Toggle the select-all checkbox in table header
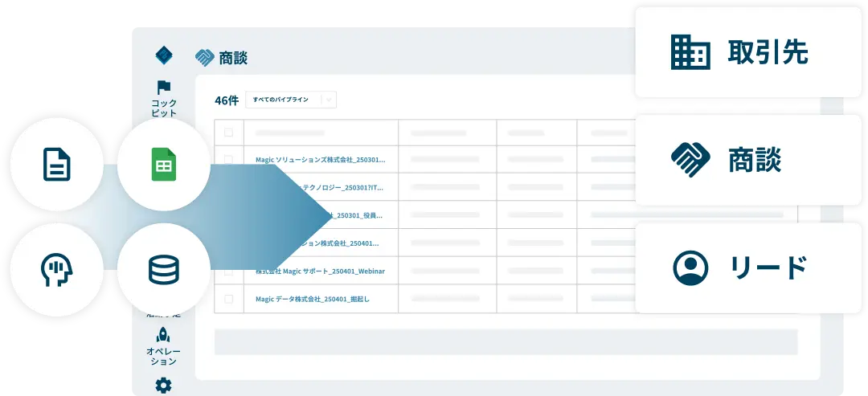This screenshot has height=396, width=868. [229, 133]
